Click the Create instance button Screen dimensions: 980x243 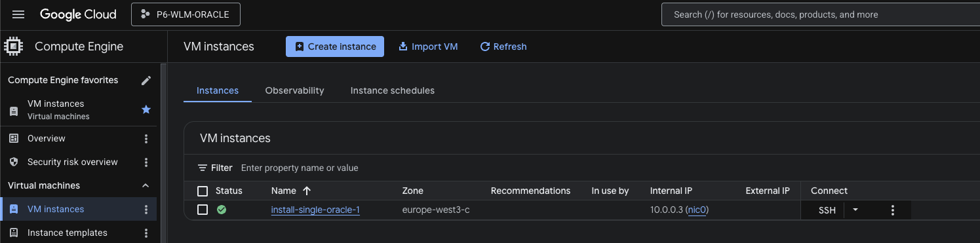tap(335, 47)
